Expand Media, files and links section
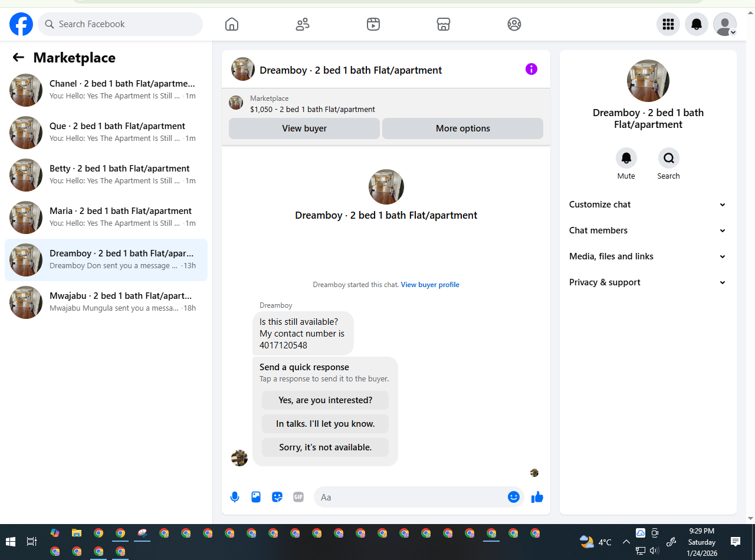755x560 pixels. pyautogui.click(x=647, y=256)
